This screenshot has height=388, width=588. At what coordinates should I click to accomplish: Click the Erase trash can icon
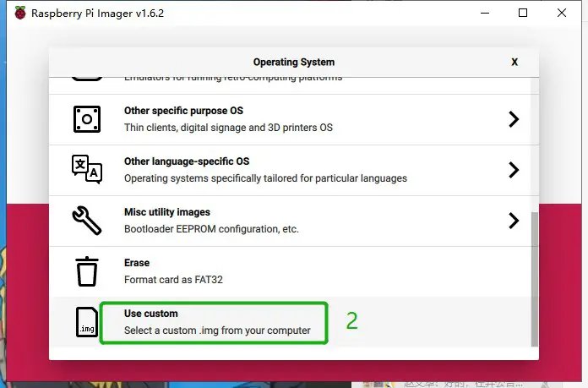(x=87, y=271)
